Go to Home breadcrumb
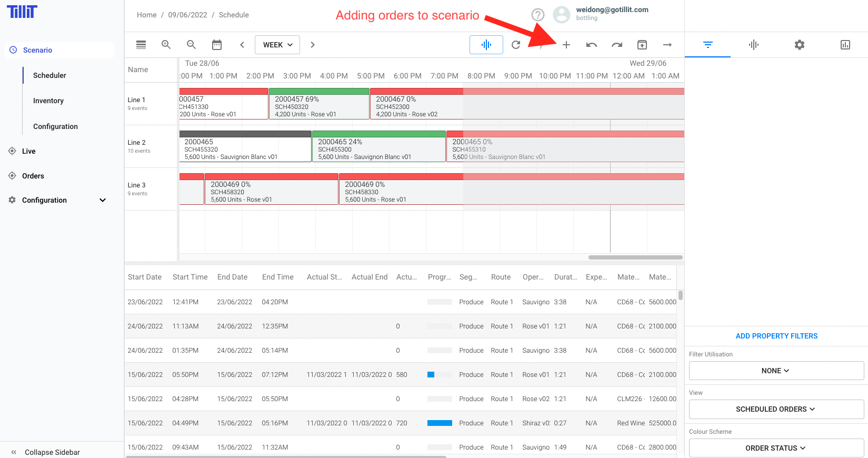 pos(147,15)
